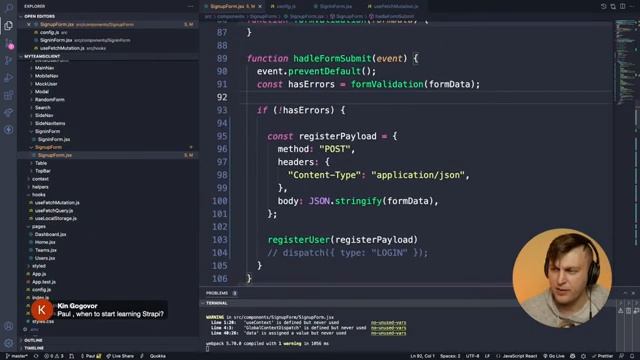
Task: Expand the TopBar folder
Action: [x=42, y=171]
